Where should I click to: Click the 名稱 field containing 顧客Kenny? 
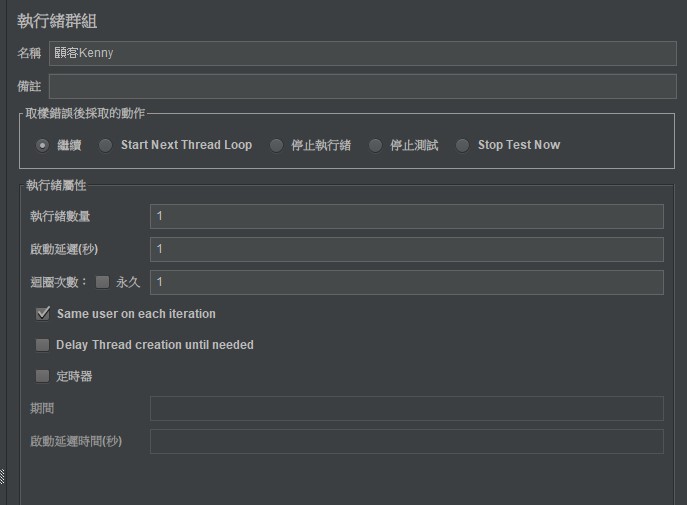click(x=362, y=53)
